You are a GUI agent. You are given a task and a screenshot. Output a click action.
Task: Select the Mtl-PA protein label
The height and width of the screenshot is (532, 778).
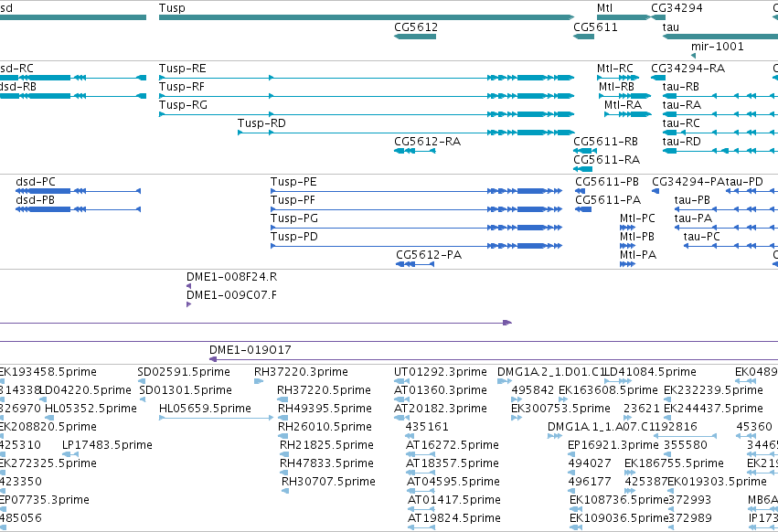pyautogui.click(x=638, y=255)
